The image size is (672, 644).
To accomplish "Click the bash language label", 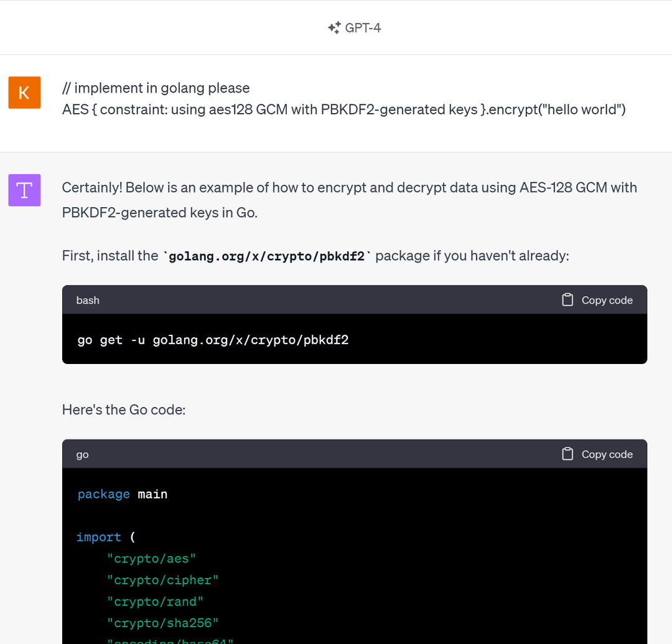I will click(x=88, y=300).
